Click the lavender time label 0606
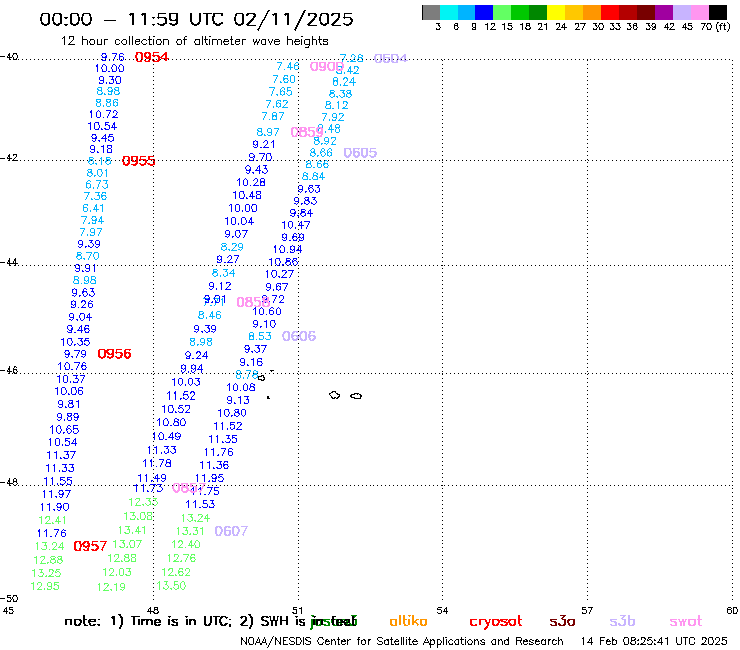This screenshot has height=650, width=740. [x=299, y=336]
